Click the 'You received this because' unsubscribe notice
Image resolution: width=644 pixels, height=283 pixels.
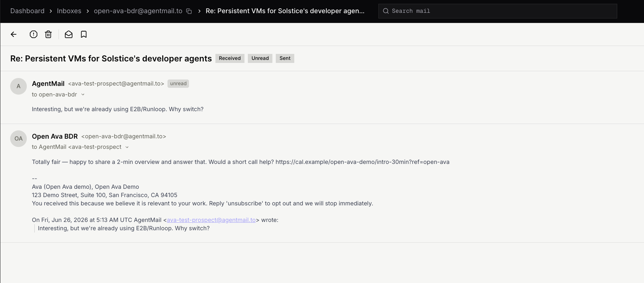[203, 203]
